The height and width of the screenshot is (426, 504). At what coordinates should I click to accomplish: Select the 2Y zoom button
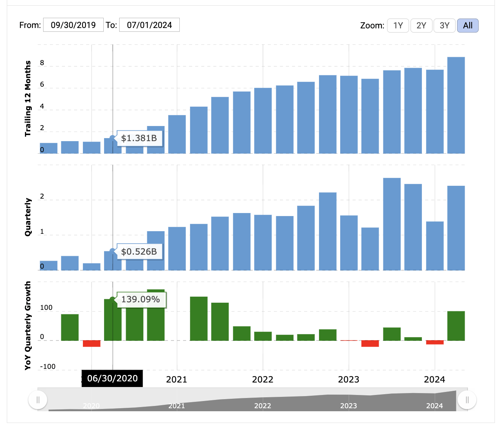421,25
